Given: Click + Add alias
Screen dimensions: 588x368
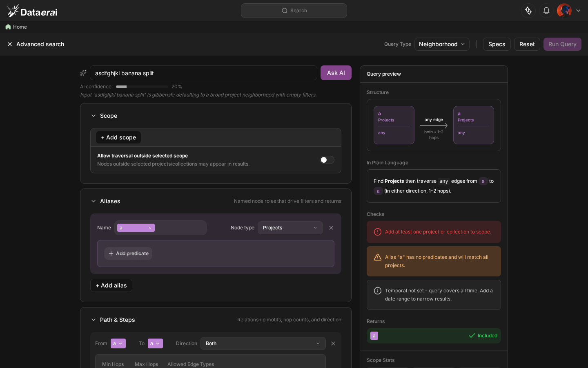Looking at the screenshot, I should point(111,285).
